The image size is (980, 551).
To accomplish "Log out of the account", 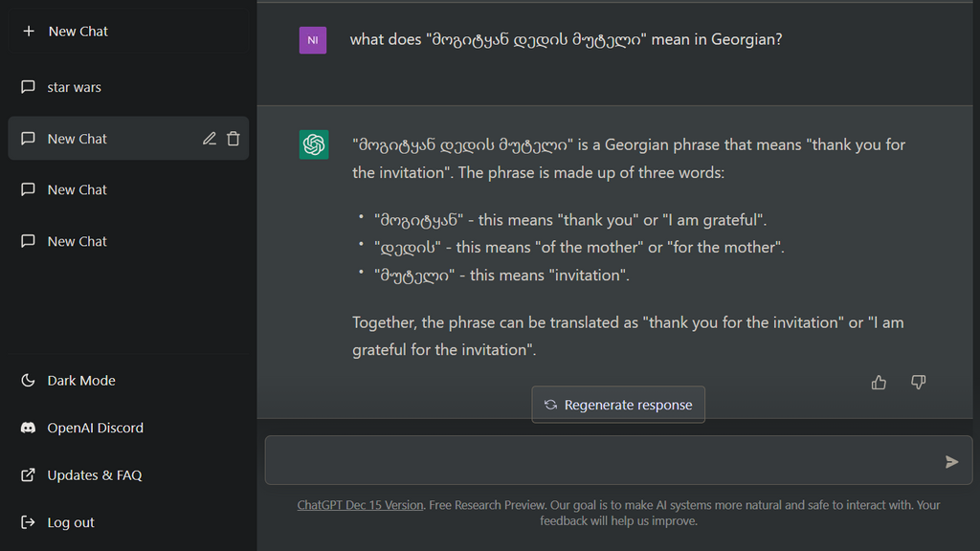I will 71,522.
